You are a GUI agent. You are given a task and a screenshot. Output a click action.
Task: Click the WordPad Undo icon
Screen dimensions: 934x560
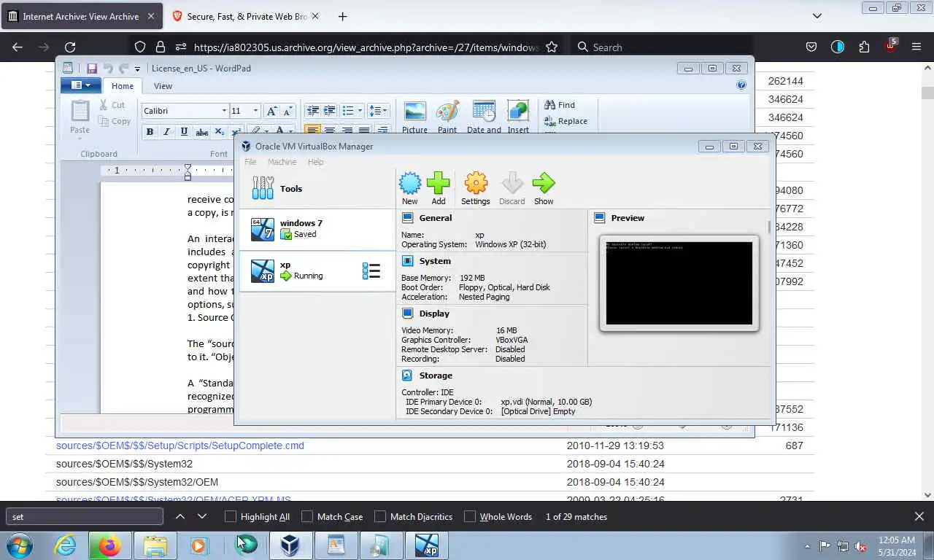click(x=108, y=69)
